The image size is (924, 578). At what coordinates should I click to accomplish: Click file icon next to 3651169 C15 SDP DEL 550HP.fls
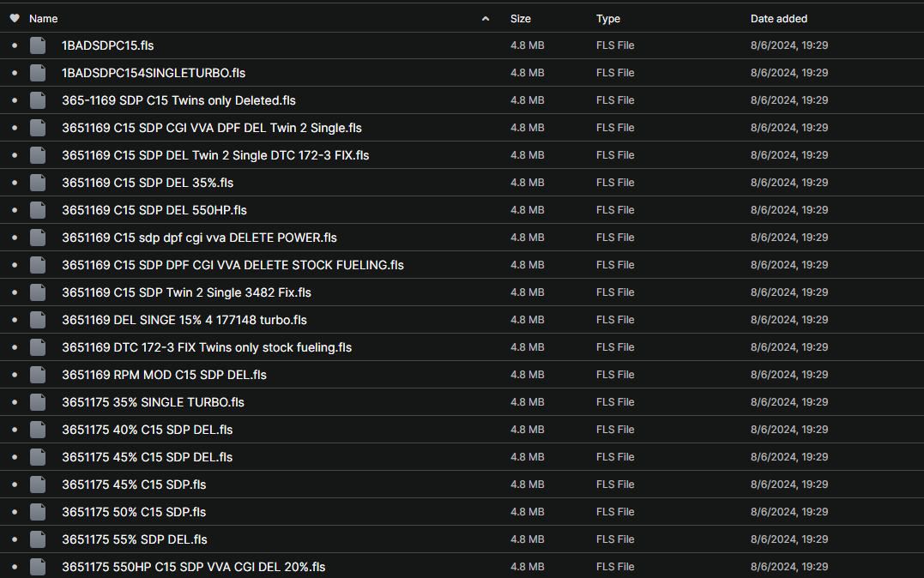tap(37, 210)
